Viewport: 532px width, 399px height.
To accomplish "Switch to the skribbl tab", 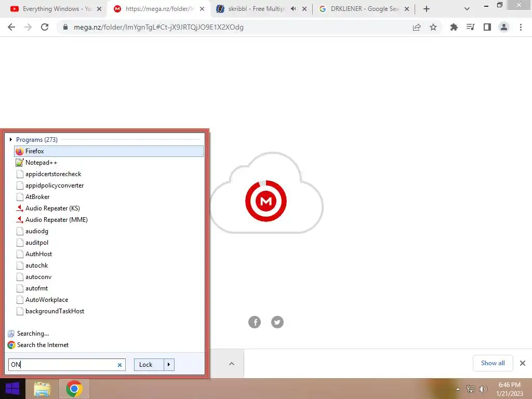I will pyautogui.click(x=256, y=9).
